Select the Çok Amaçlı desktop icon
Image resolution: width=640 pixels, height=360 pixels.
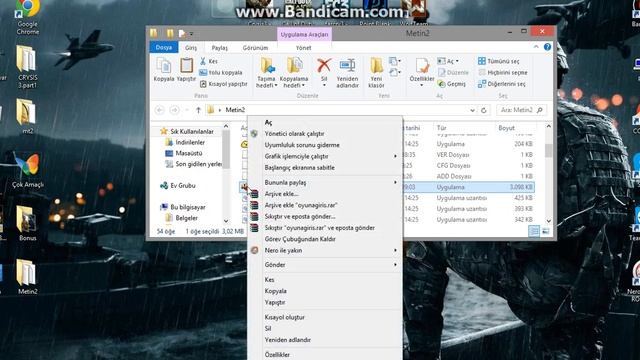tap(27, 170)
